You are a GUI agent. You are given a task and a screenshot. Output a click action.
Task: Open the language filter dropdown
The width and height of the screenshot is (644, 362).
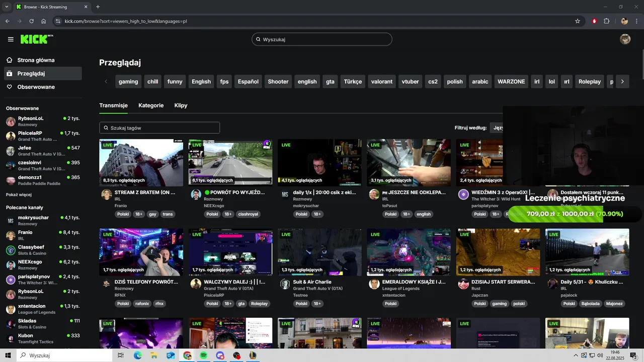pos(497,128)
